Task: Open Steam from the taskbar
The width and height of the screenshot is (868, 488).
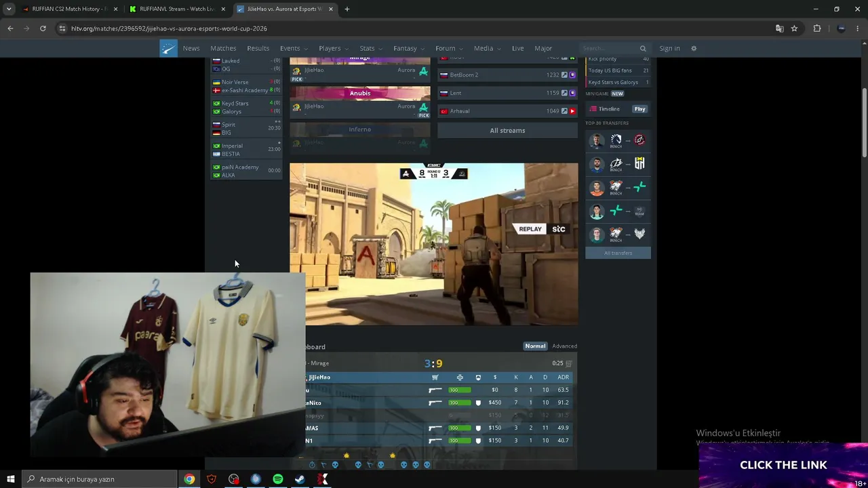Action: (300, 479)
